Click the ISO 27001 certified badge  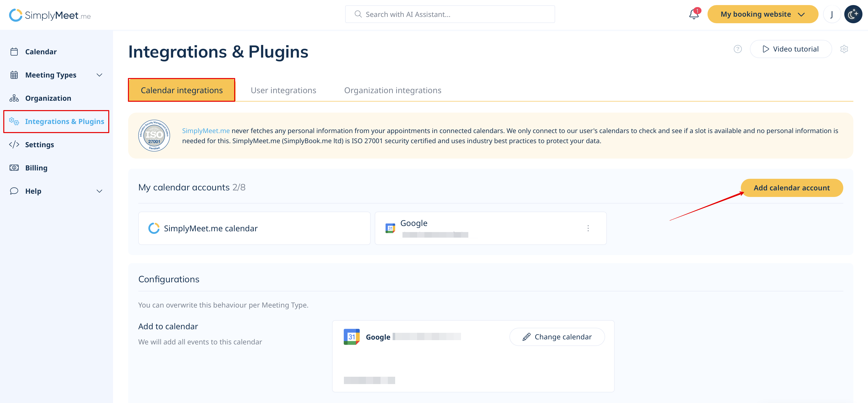(x=154, y=136)
